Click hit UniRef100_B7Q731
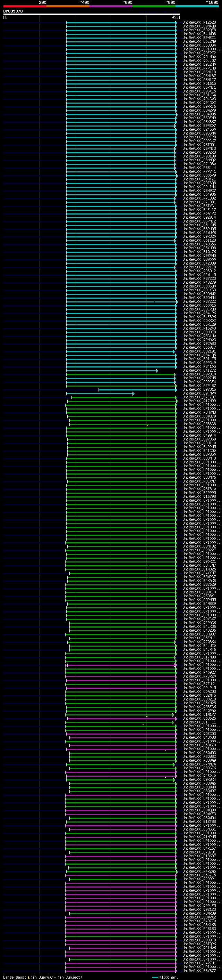This screenshot has width=222, height=980. (199, 852)
